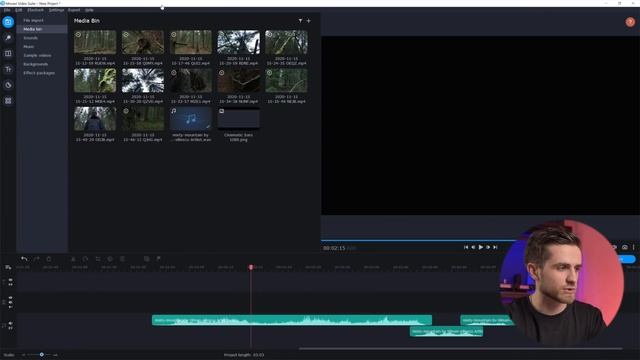The width and height of the screenshot is (640, 360).
Task: Open the Help menu
Action: click(x=89, y=10)
